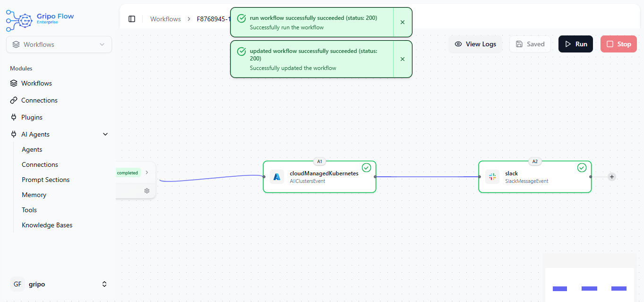Close the updated workflow success notification
Screen dimensions: 644x302
coord(403,59)
